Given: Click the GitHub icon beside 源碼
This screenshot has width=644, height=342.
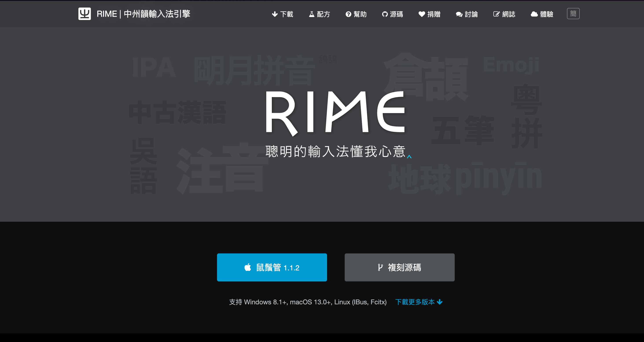Looking at the screenshot, I should coord(385,14).
